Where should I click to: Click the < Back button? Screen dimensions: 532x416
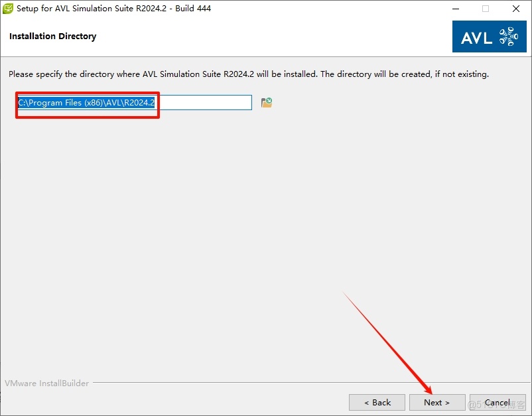[377, 403]
